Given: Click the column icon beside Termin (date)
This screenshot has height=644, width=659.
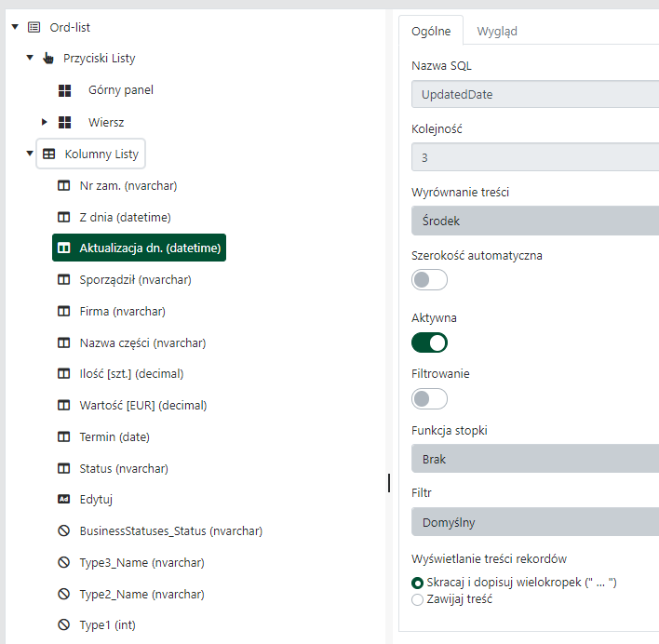Looking at the screenshot, I should pos(64,436).
